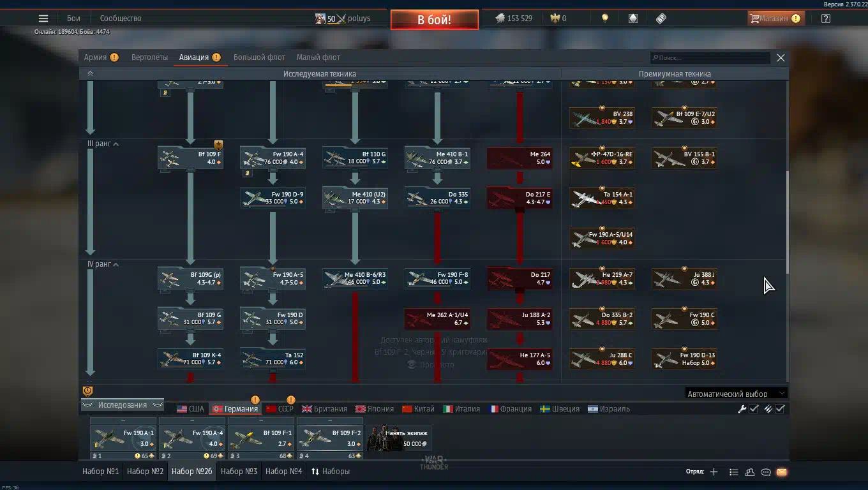Switch to the Большой флот tab
The image size is (868, 490).
click(259, 57)
